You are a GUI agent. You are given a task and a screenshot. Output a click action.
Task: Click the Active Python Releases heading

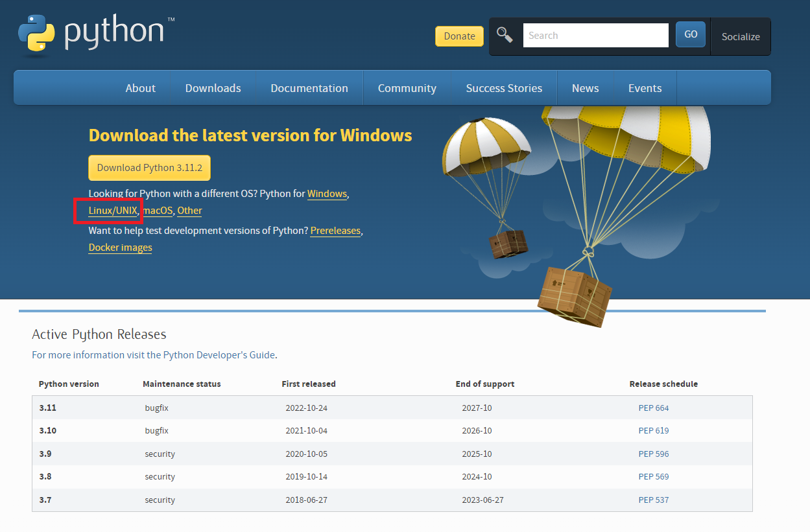pos(99,334)
